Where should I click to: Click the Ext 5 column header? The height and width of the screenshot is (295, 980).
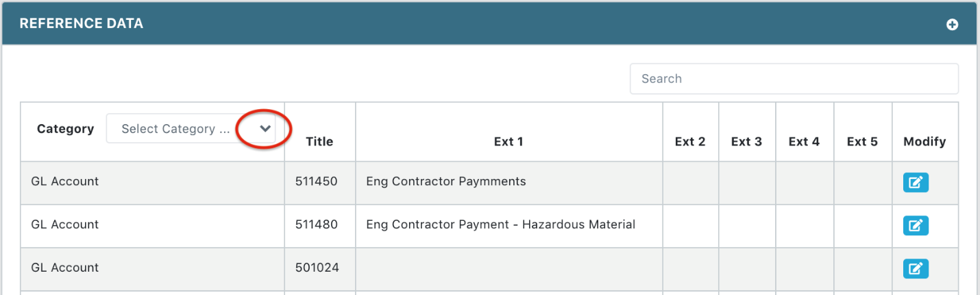coord(862,142)
